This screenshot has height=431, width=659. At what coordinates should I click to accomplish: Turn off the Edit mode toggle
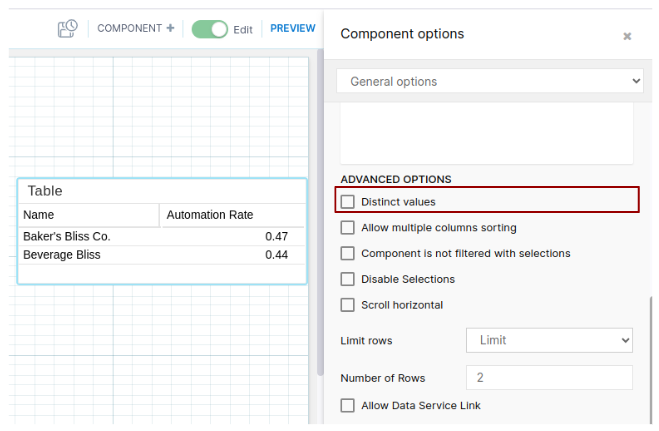210,29
